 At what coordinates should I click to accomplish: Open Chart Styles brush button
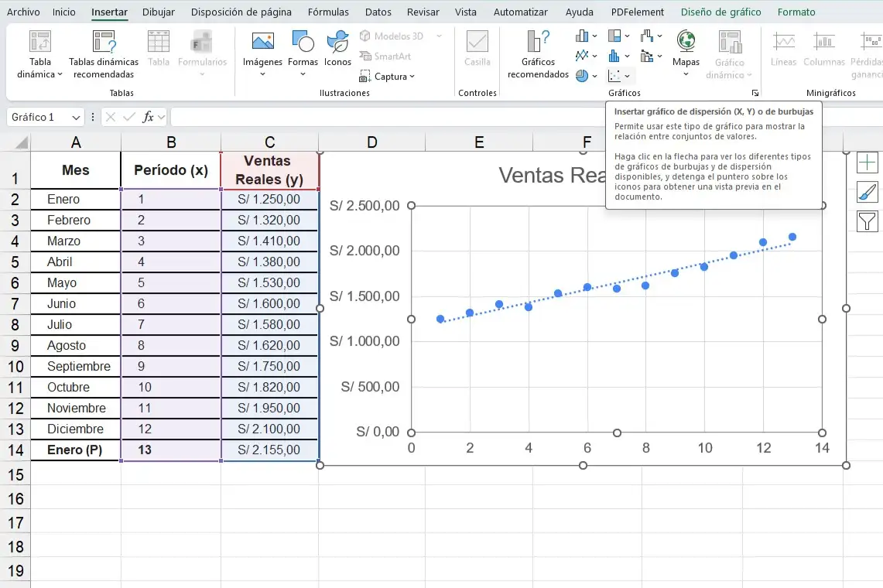coord(868,192)
